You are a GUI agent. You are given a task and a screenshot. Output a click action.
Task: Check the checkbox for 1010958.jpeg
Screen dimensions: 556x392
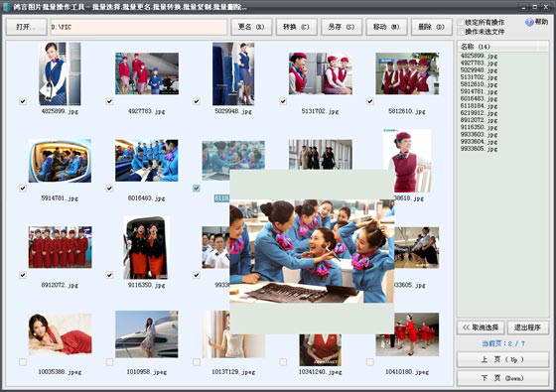click(x=109, y=362)
